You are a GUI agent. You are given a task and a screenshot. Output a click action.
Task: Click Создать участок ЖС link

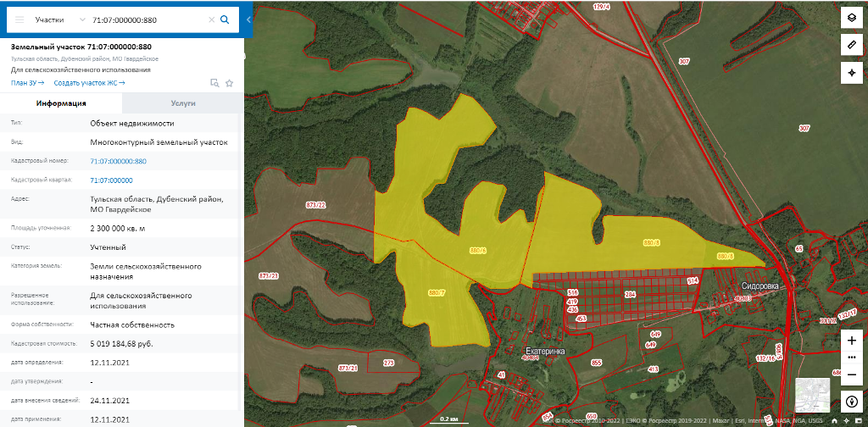[89, 83]
